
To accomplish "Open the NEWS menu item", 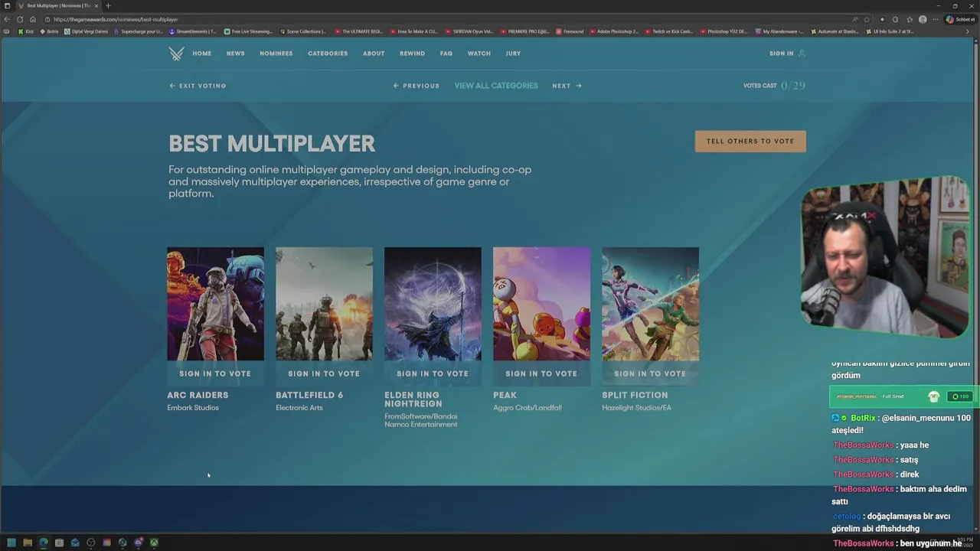I will pos(236,54).
